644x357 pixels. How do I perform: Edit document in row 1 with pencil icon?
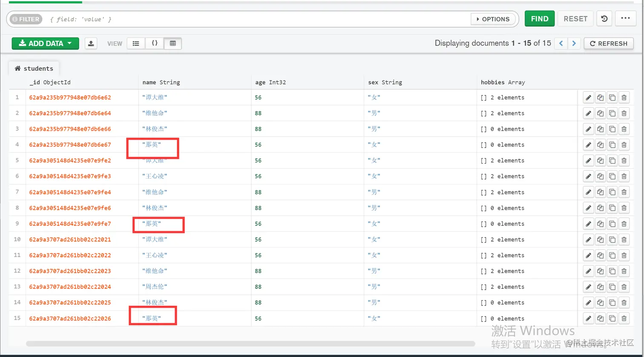tap(588, 98)
